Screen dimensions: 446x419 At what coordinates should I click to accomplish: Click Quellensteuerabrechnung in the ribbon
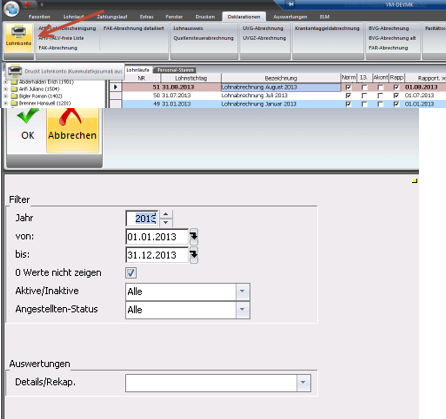point(203,38)
